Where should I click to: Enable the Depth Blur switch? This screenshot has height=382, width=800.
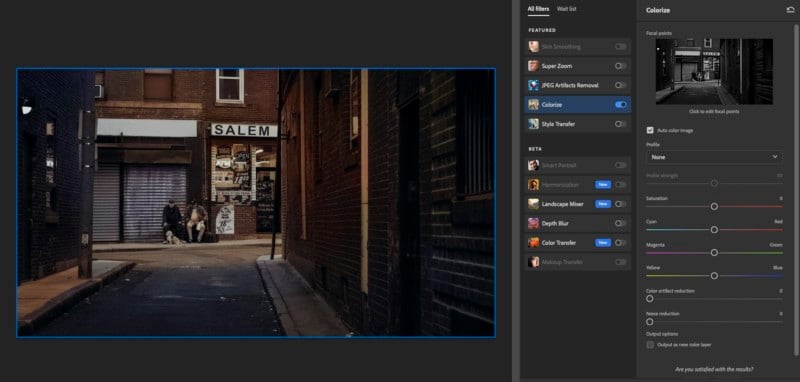(620, 223)
